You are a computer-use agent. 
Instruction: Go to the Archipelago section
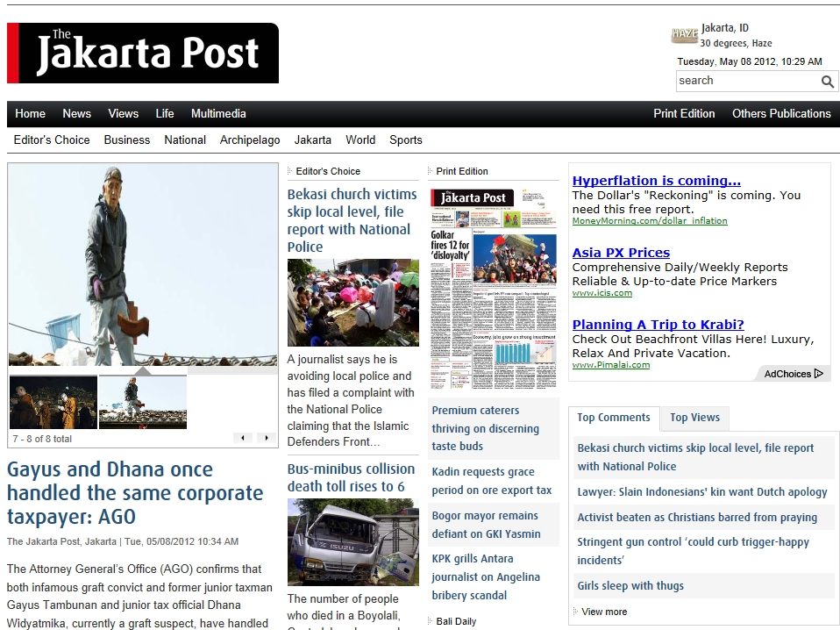click(x=250, y=140)
